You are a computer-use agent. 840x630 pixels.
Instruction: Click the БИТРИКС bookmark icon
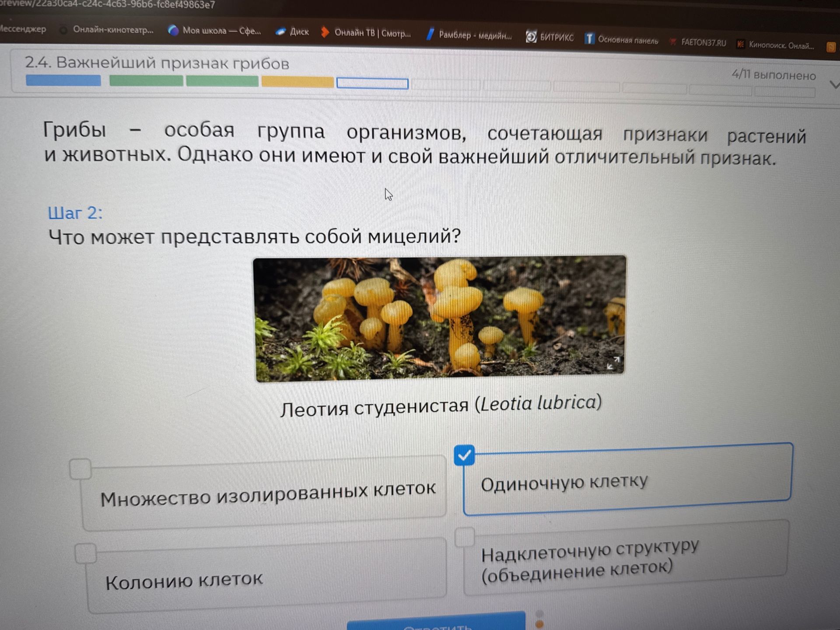pyautogui.click(x=531, y=37)
